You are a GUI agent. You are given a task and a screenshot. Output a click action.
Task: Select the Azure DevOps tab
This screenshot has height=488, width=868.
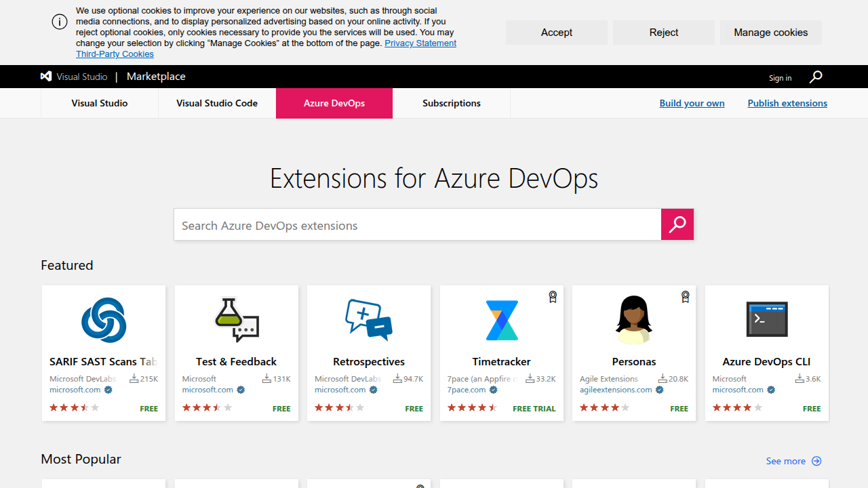[x=334, y=103]
